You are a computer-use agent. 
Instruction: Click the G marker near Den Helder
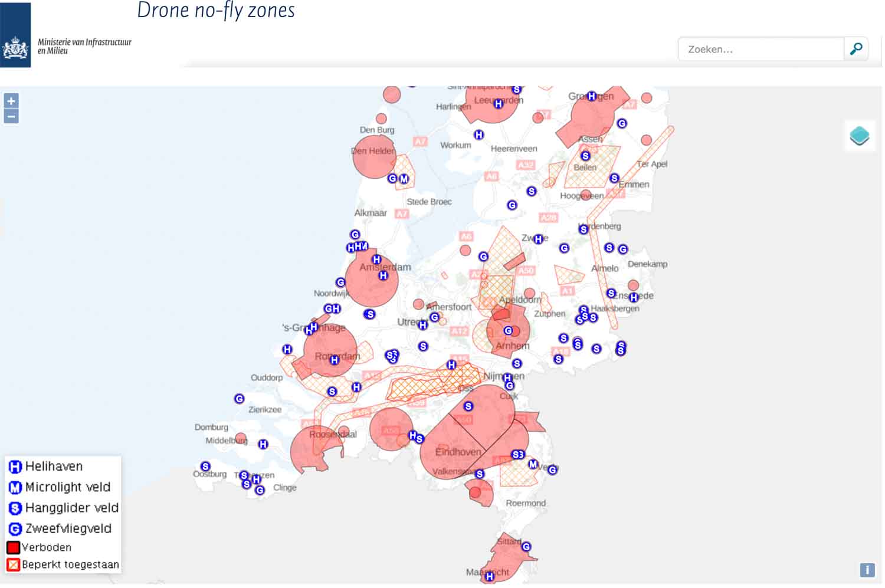392,178
